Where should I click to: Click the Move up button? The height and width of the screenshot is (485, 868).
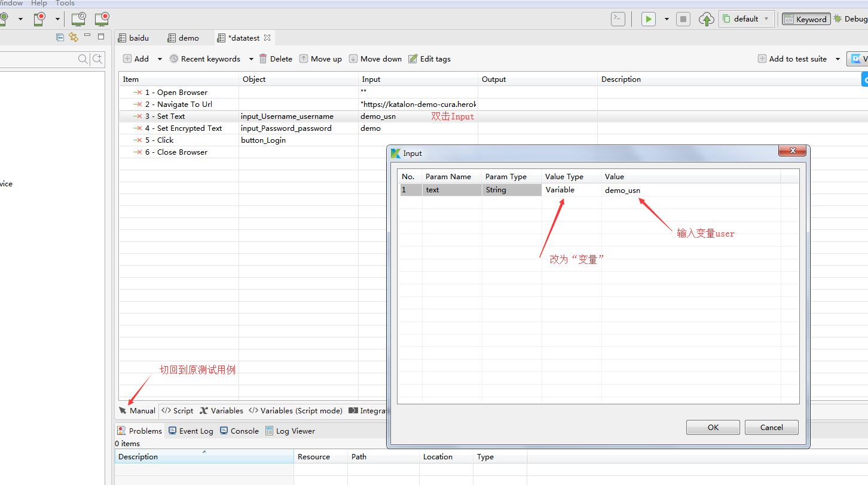320,59
